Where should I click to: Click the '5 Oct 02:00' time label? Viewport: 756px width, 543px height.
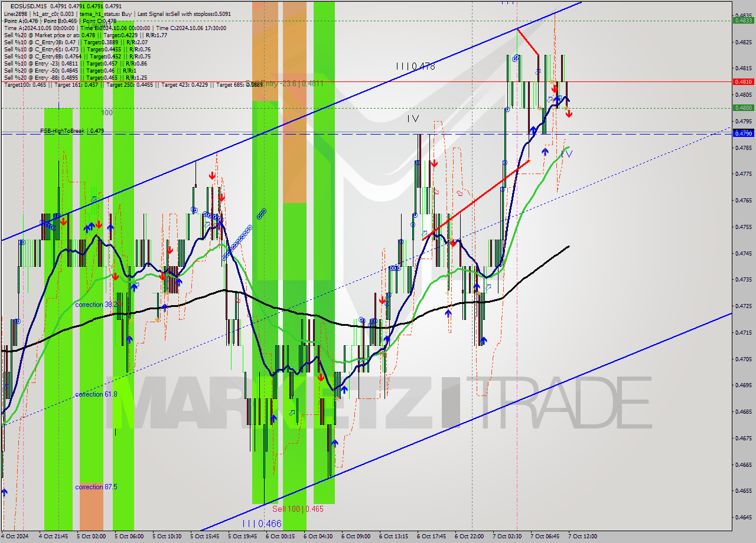point(91,537)
